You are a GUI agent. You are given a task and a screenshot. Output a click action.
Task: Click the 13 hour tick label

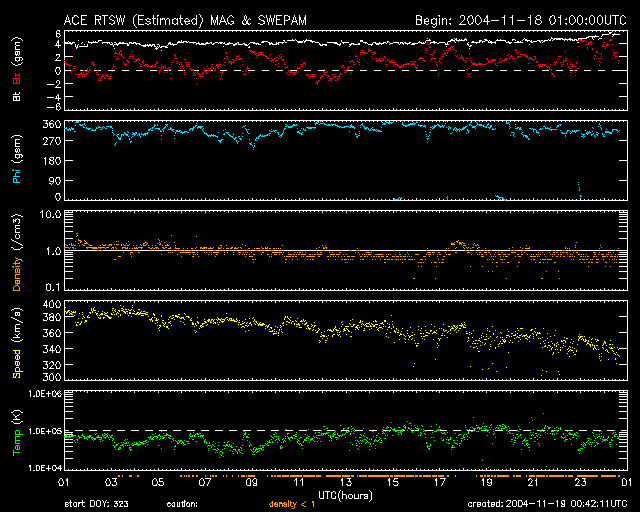point(345,482)
